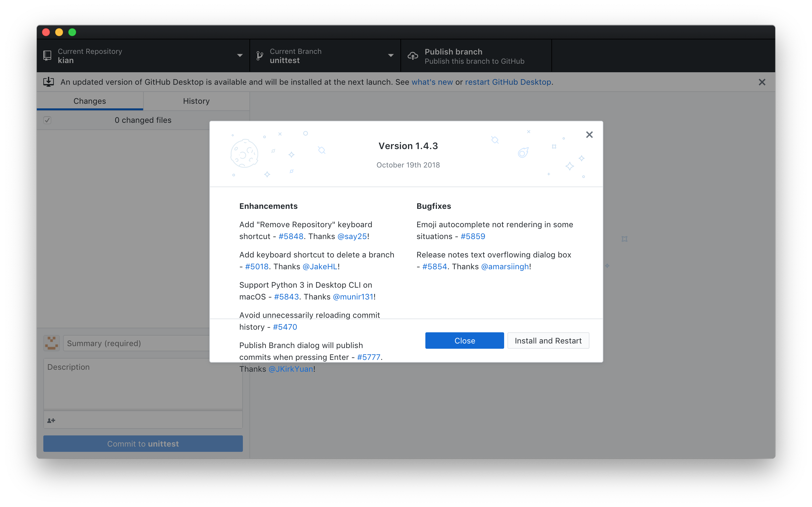The image size is (812, 507).
Task: Click Commit to unittest button
Action: click(143, 444)
